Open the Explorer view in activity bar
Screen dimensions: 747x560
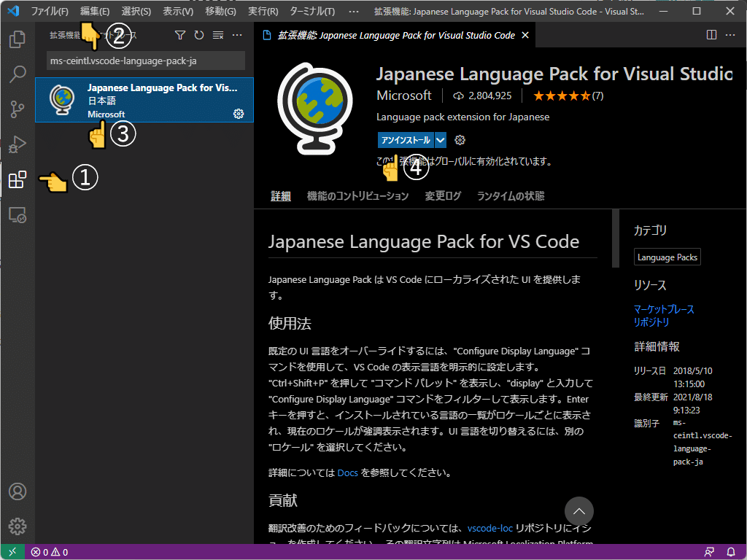[x=18, y=39]
